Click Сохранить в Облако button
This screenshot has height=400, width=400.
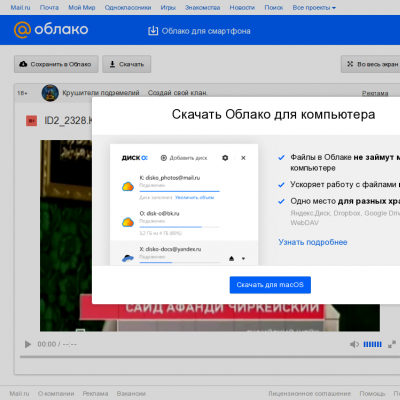click(56, 64)
